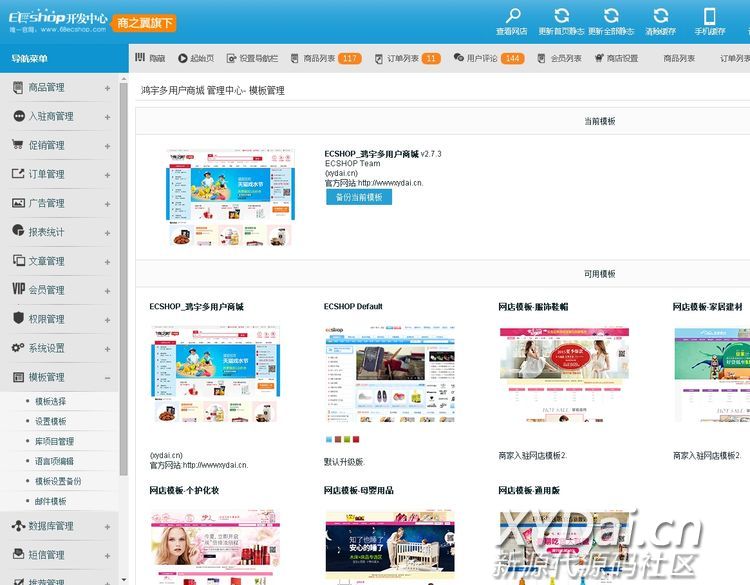Click the 网店模板-通用版 title text

[x=529, y=490]
